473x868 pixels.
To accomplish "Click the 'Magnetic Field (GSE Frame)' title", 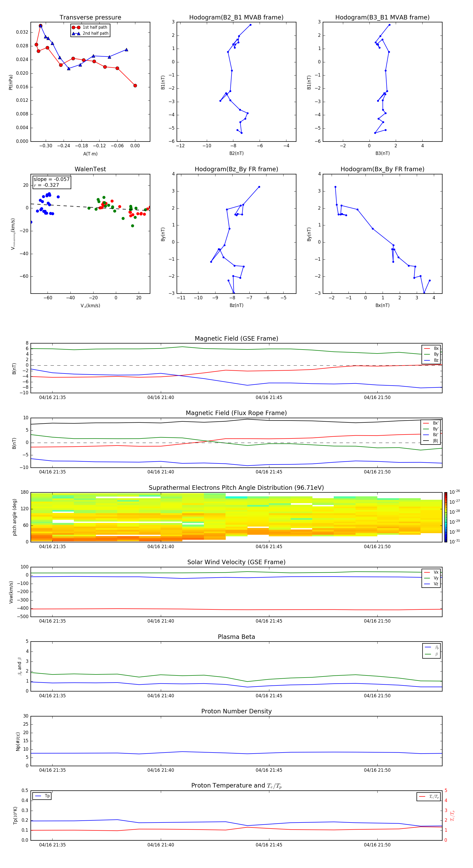I will pyautogui.click(x=236, y=339).
